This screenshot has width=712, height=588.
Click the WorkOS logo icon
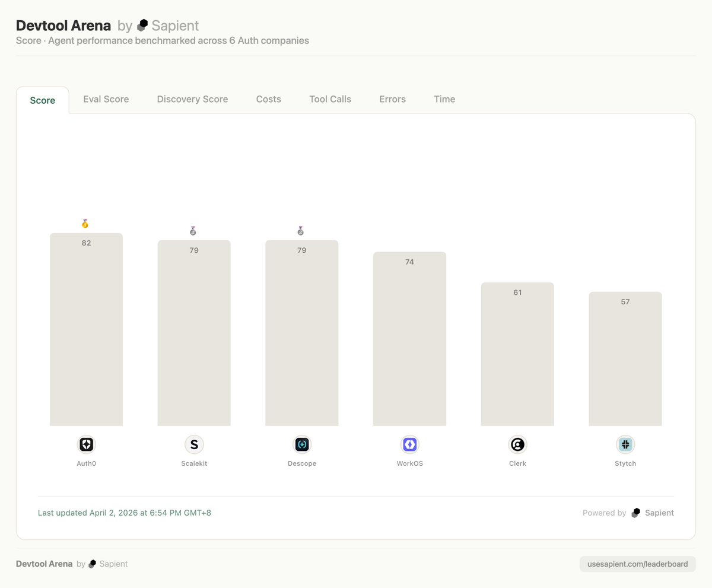tap(409, 444)
